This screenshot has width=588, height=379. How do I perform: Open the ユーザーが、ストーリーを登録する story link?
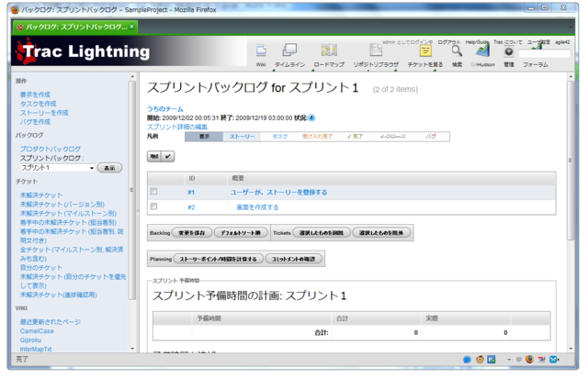click(278, 192)
